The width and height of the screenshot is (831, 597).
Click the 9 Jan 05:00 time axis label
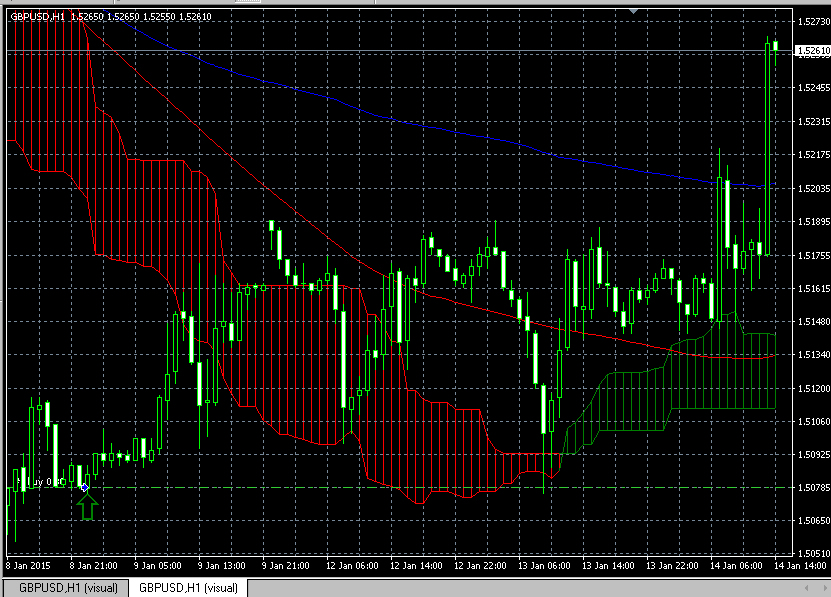(157, 566)
